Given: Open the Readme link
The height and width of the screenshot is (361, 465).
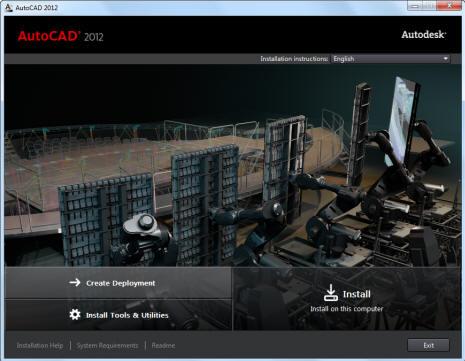Looking at the screenshot, I should tap(163, 346).
